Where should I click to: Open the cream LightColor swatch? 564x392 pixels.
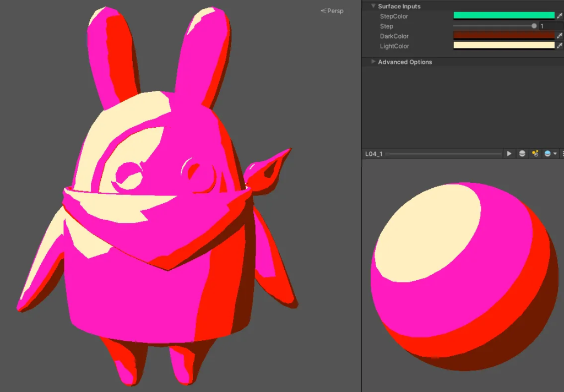tap(503, 46)
